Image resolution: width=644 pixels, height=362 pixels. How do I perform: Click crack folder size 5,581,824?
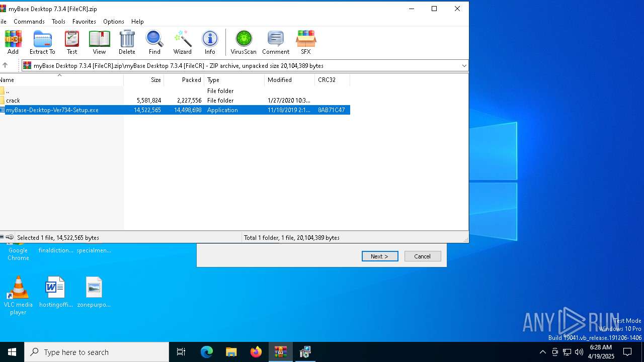pos(149,101)
